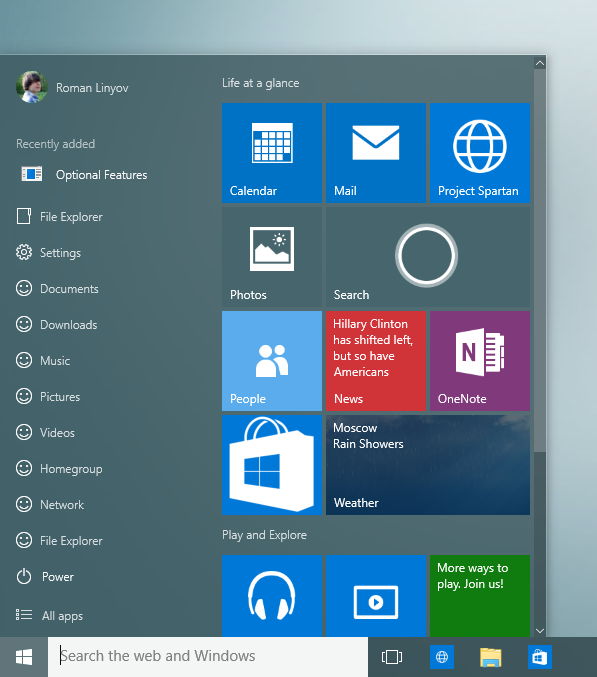Open the Store shopping bag tile
This screenshot has width=597, height=677.
[x=272, y=465]
